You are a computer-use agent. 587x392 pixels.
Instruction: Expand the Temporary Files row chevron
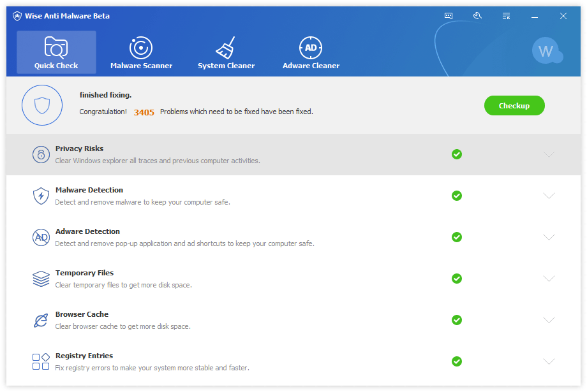click(x=549, y=279)
